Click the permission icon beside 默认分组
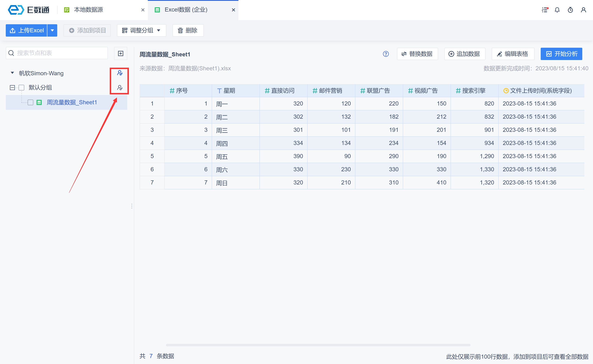Image resolution: width=593 pixels, height=364 pixels. pos(119,88)
